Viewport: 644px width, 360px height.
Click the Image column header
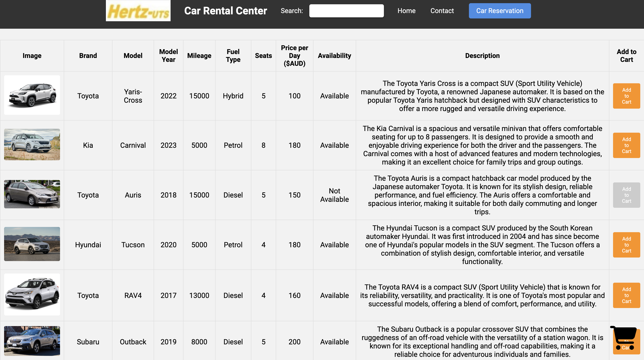coord(32,56)
